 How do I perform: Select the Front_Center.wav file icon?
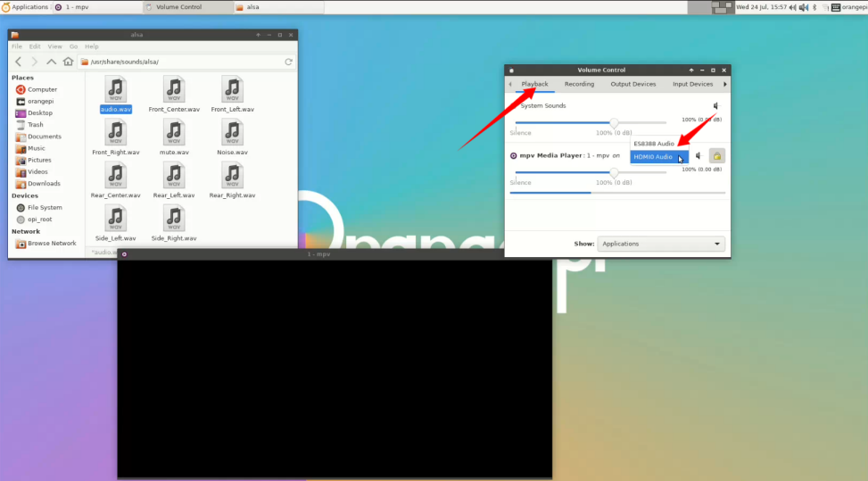click(174, 89)
